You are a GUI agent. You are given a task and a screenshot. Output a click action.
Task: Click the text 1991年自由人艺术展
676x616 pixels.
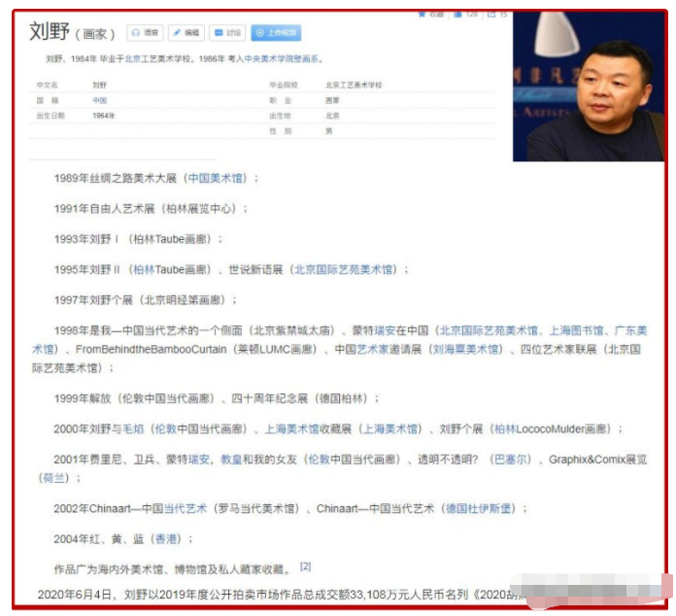point(104,209)
